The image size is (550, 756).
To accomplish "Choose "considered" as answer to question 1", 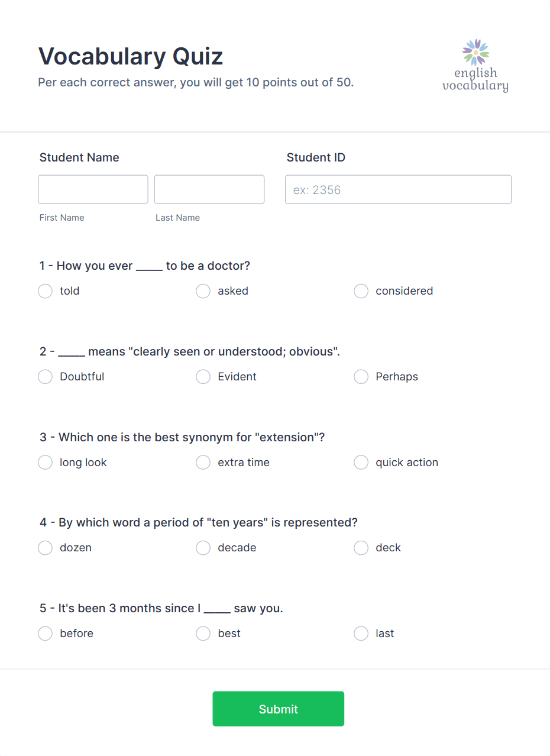I will 361,291.
